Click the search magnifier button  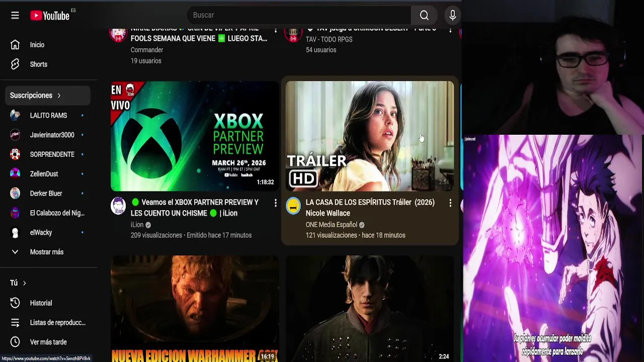[x=424, y=15]
